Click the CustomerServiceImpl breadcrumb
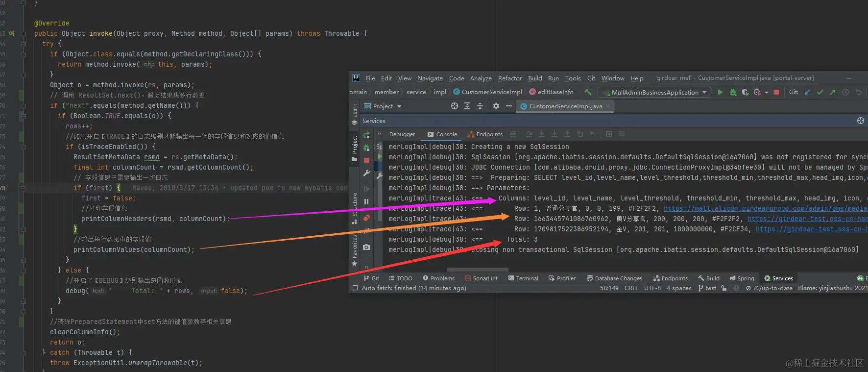This screenshot has height=372, width=868. click(488, 92)
